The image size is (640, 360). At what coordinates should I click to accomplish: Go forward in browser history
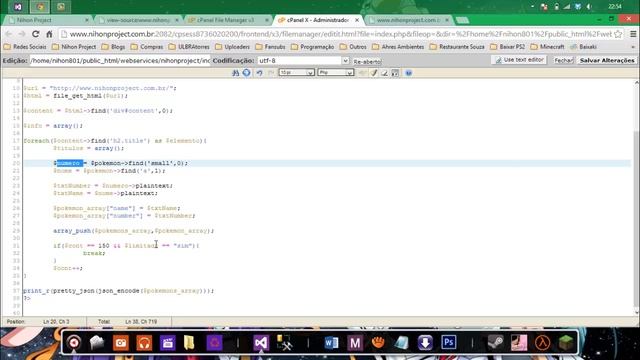pyautogui.click(x=22, y=34)
